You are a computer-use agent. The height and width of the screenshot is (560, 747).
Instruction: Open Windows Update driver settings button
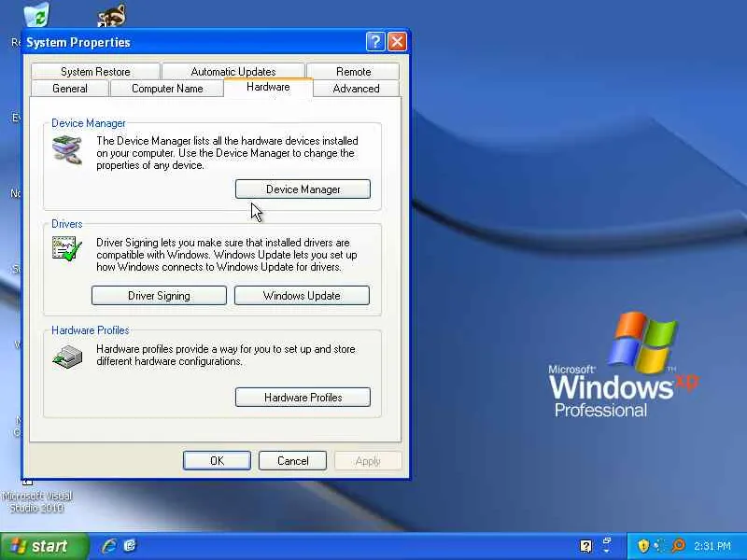coord(302,295)
